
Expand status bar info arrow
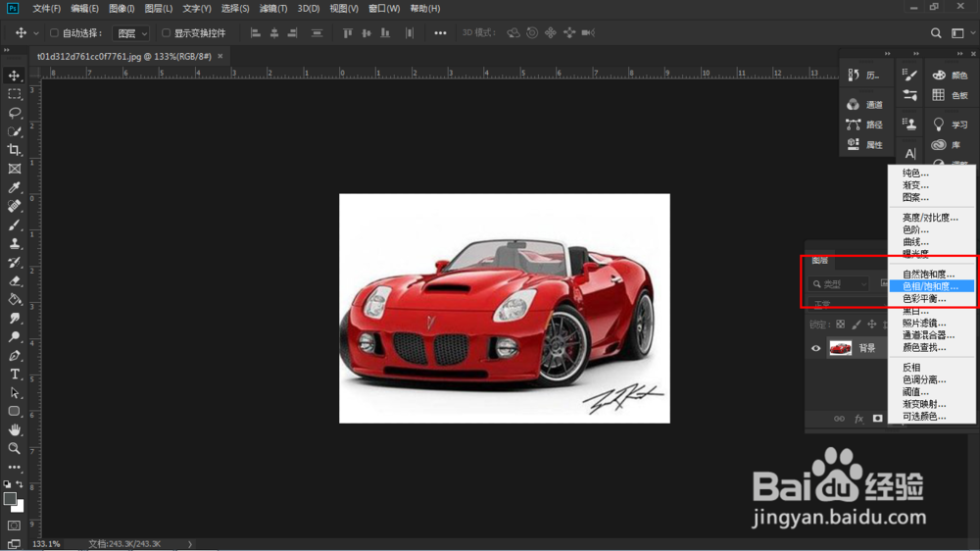point(190,544)
